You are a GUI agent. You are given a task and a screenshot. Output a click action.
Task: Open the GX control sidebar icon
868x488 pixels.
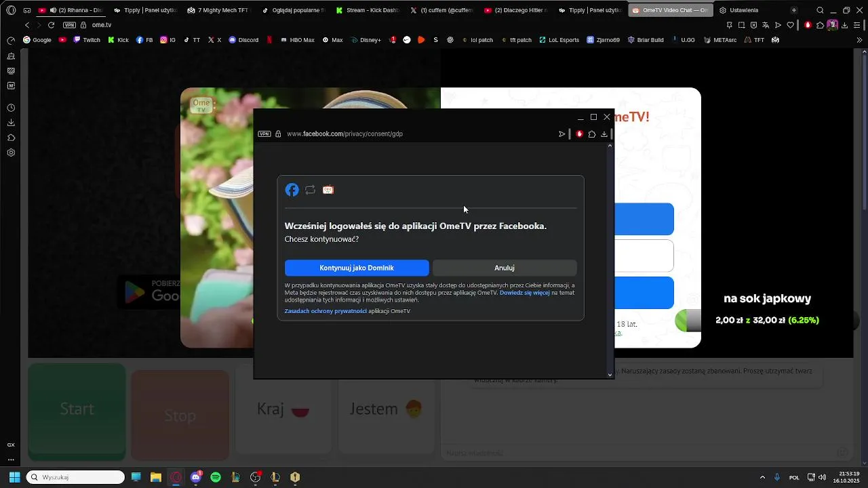(x=11, y=445)
